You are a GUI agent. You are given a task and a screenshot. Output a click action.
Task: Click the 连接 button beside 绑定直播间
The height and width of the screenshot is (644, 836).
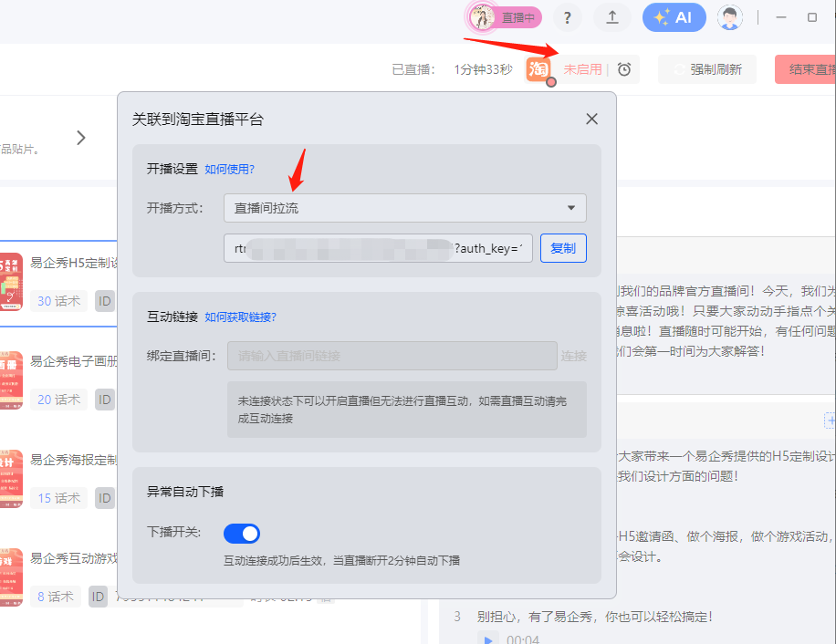click(574, 356)
